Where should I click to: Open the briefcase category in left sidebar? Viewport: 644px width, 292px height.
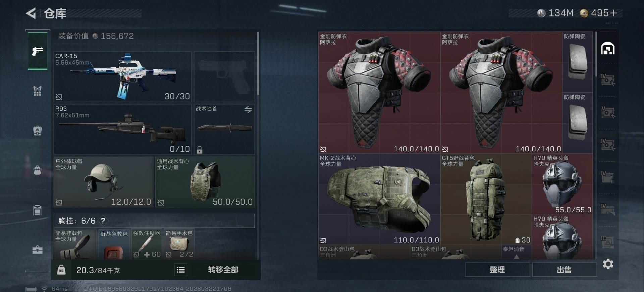tap(37, 249)
